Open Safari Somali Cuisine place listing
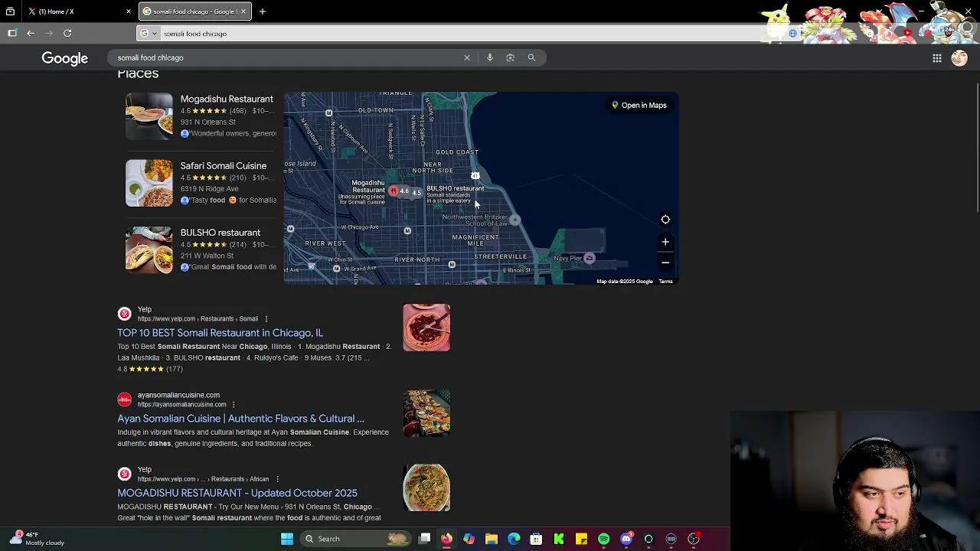Viewport: 980px width, 551px height. tap(224, 165)
